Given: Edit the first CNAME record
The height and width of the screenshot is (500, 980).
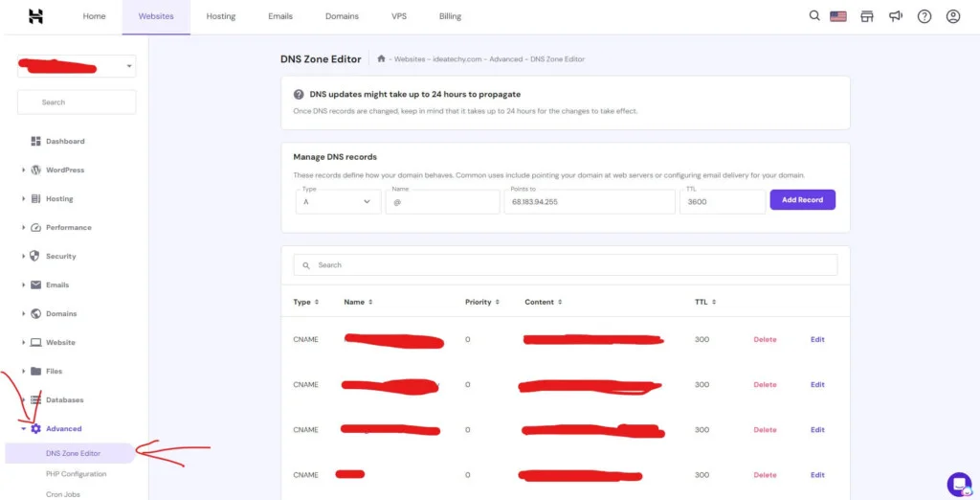Looking at the screenshot, I should click(x=817, y=340).
